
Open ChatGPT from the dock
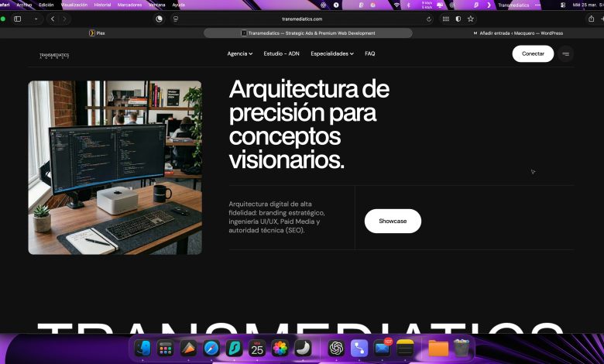tap(336, 349)
